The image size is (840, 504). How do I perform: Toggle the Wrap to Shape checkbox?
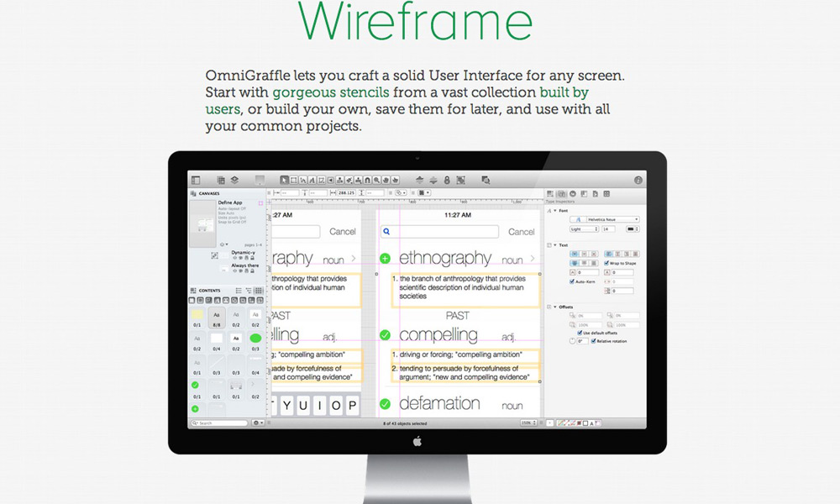pos(606,263)
